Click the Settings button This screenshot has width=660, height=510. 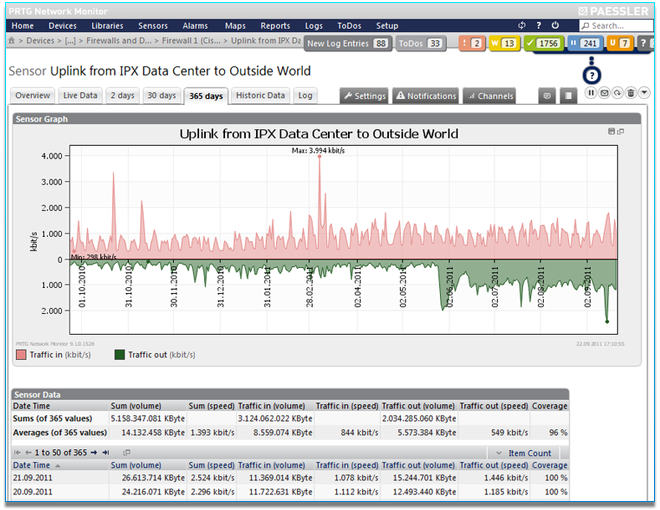pos(364,96)
